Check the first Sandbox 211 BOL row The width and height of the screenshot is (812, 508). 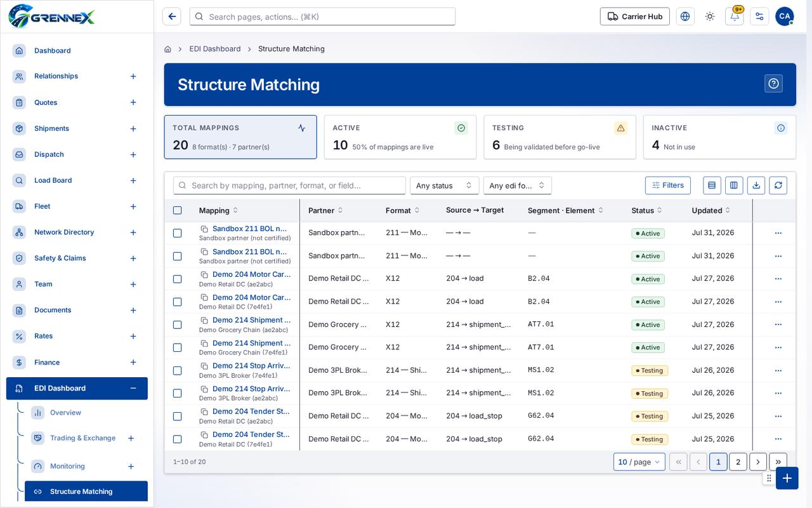click(178, 233)
